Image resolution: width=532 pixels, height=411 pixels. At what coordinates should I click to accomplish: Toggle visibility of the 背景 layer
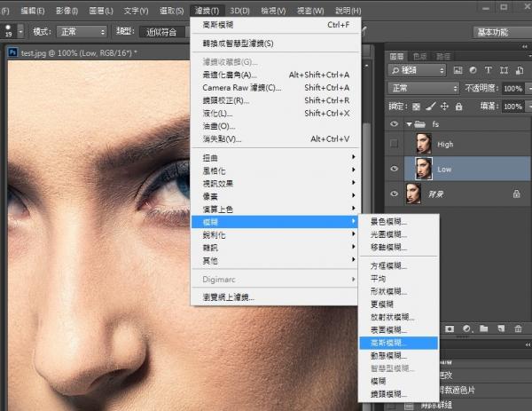tap(395, 193)
